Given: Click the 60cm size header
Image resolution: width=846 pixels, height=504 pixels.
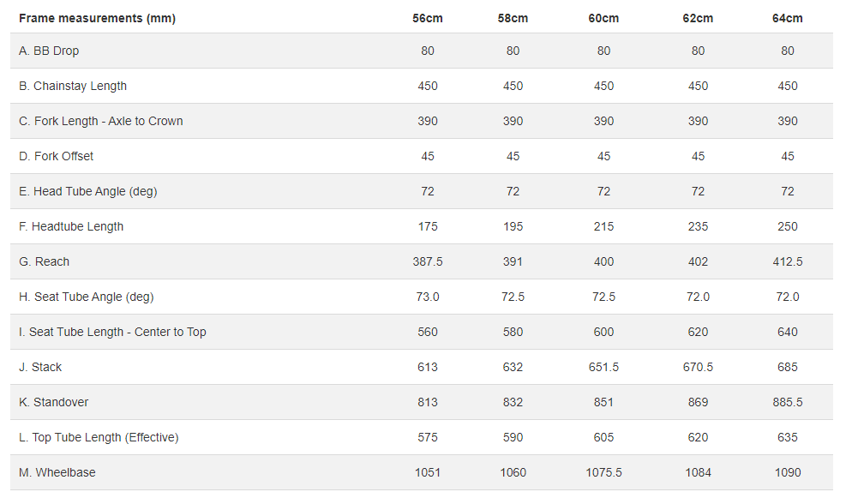Looking at the screenshot, I should [604, 18].
